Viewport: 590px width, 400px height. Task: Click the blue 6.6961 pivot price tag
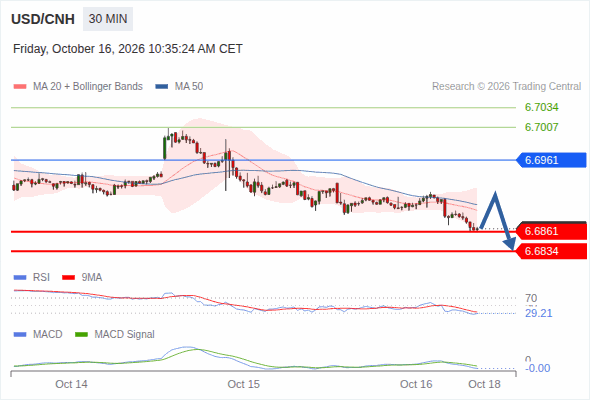coord(552,160)
